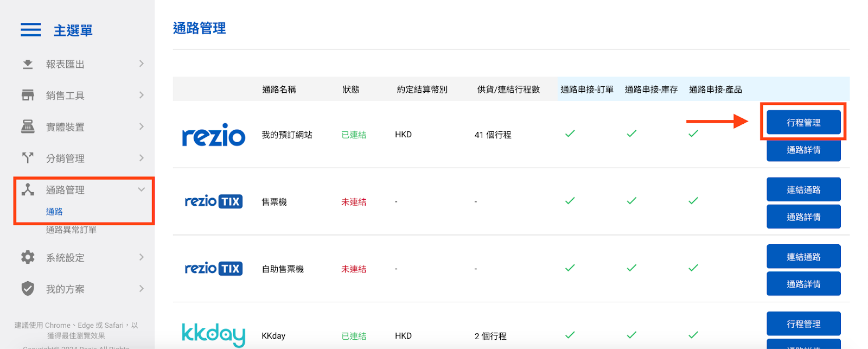Open the 分銷管理 menu item

(x=65, y=158)
